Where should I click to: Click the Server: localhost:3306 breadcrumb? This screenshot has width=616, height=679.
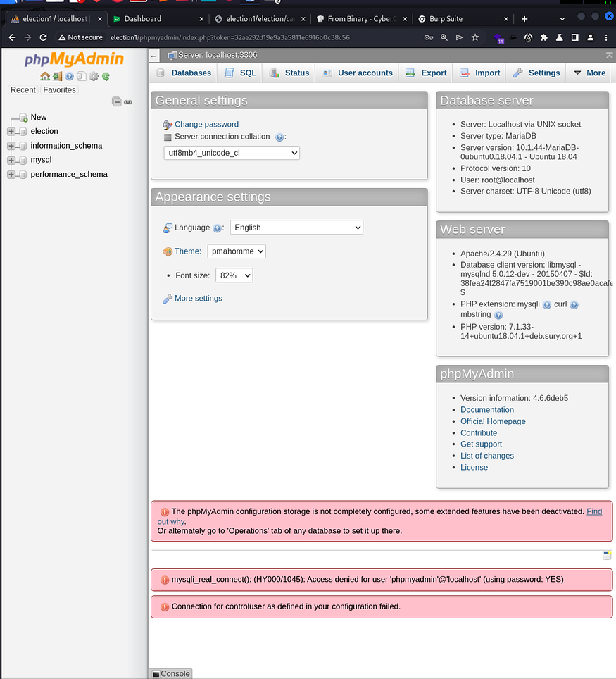(x=218, y=56)
